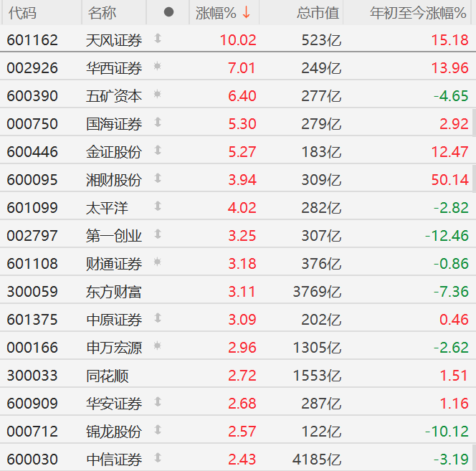Click the marker icon beside 天风证券

point(158,38)
